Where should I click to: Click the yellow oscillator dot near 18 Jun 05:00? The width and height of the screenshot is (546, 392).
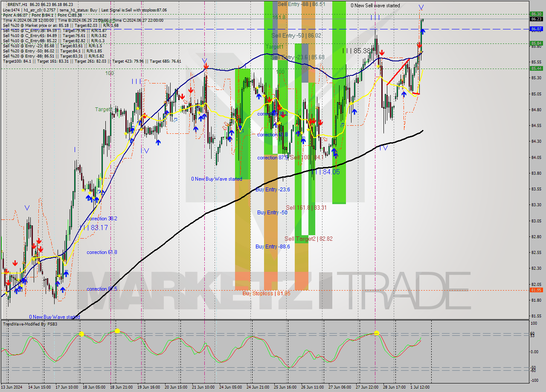(81, 334)
